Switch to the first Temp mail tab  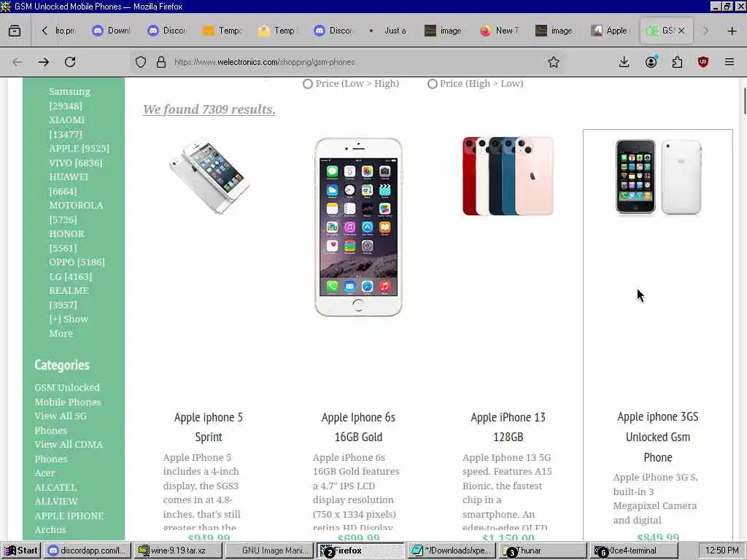[x=223, y=31]
